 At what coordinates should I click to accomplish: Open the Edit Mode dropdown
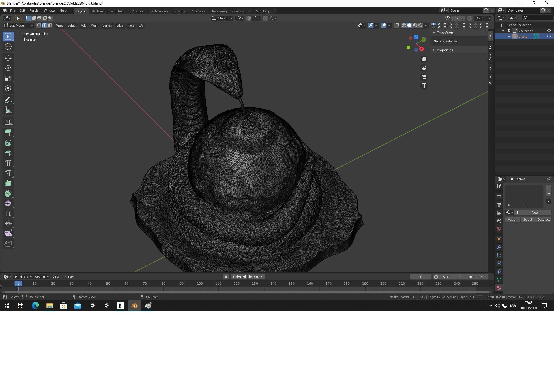(x=18, y=25)
